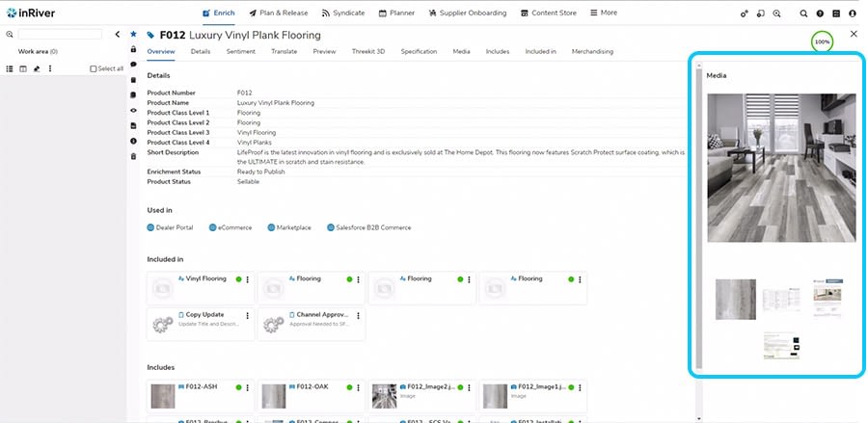Click the F012 product tag icon
Image resolution: width=868 pixels, height=423 pixels.
pyautogui.click(x=150, y=36)
